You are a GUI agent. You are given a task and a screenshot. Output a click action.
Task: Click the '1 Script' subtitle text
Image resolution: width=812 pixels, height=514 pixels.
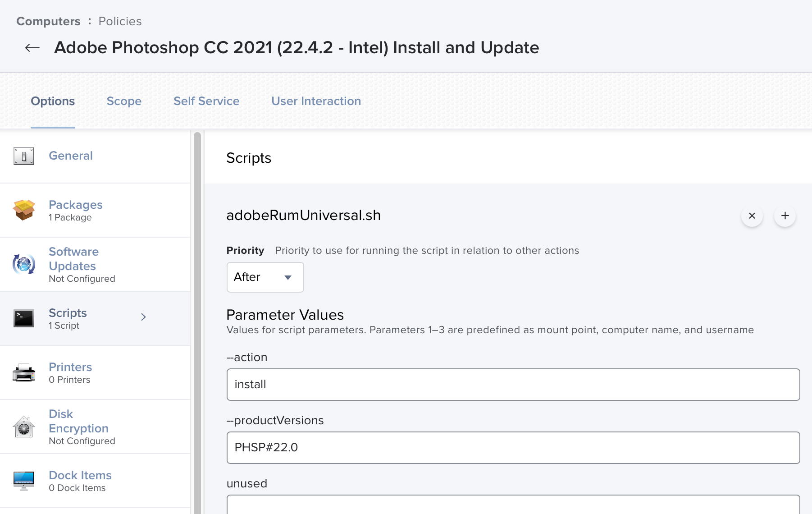64,326
